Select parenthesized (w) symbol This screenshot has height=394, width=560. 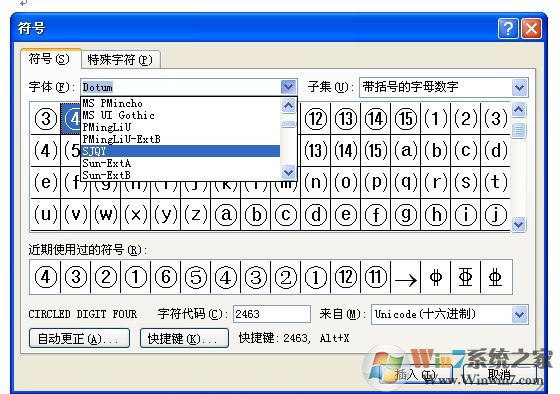(106, 214)
